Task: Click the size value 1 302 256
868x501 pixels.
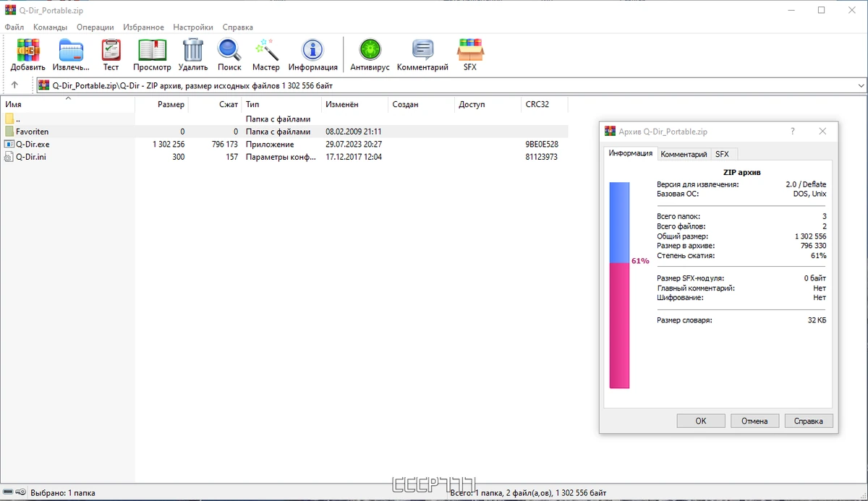Action: 169,144
